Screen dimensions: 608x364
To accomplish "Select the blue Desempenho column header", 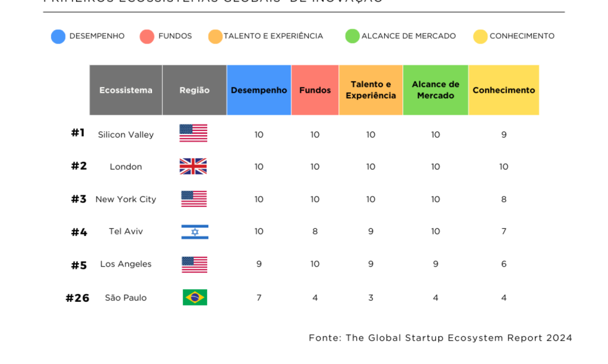I will click(x=259, y=90).
